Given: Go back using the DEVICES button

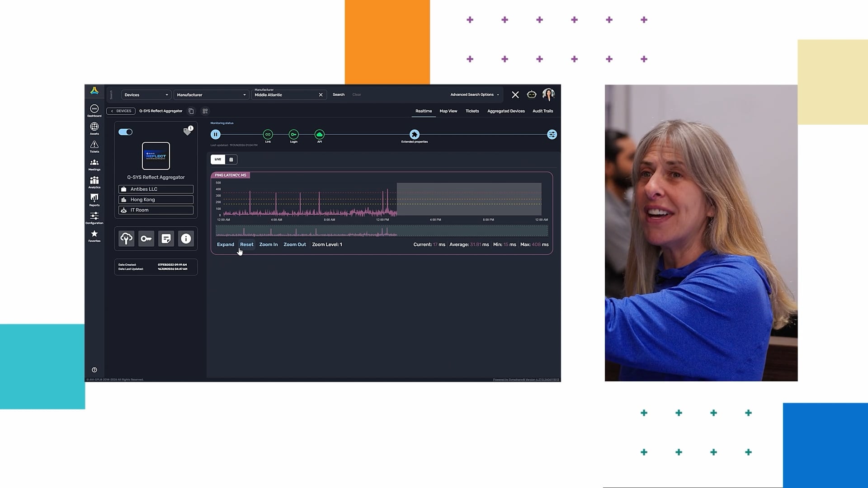Looking at the screenshot, I should point(121,111).
